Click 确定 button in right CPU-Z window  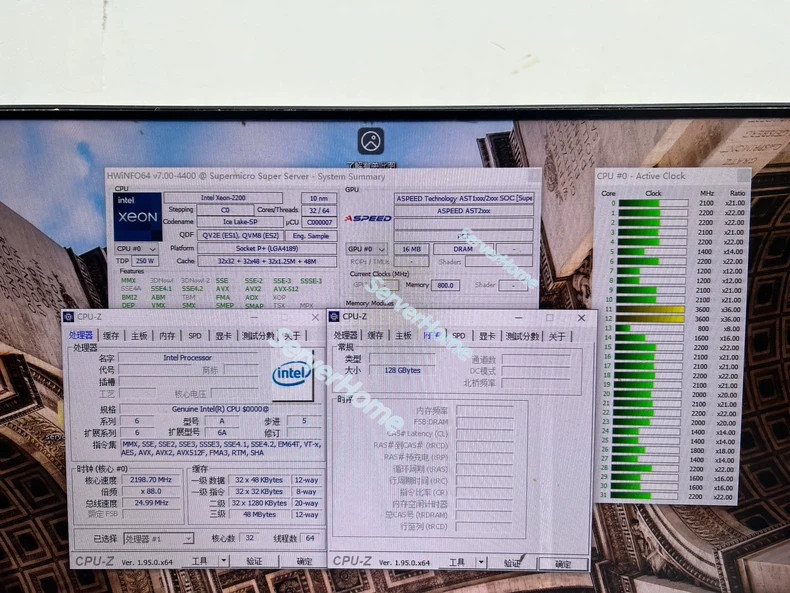coord(563,564)
